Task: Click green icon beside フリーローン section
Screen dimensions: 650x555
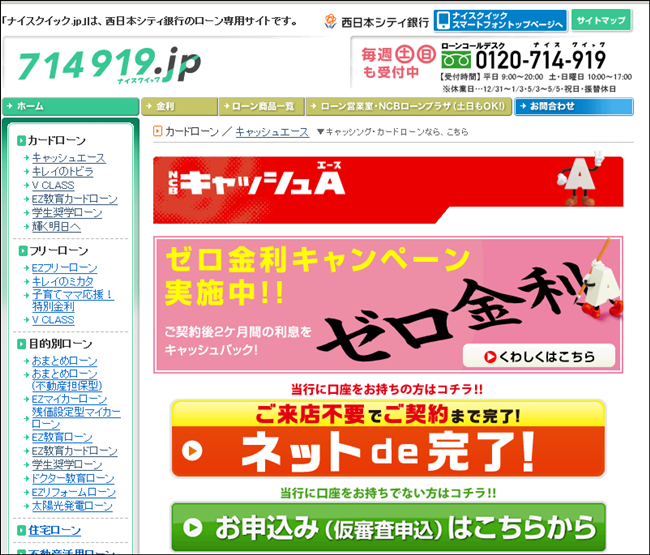Action: pos(23,251)
